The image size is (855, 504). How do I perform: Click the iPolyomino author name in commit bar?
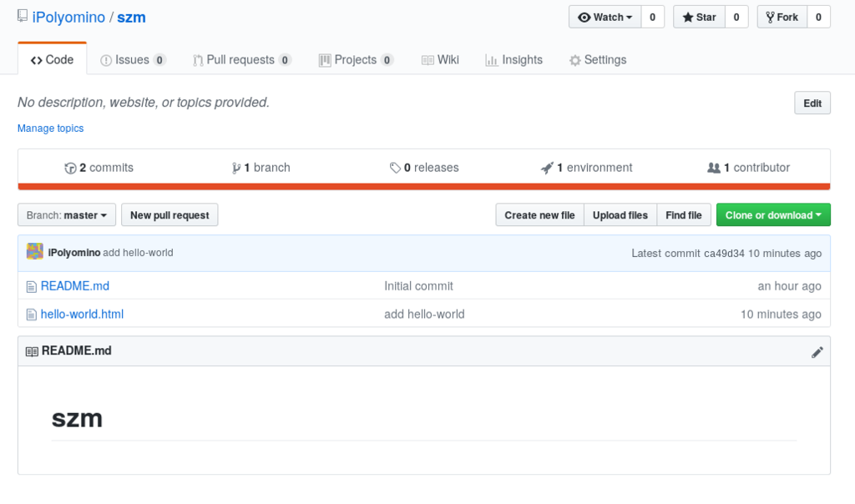click(74, 253)
